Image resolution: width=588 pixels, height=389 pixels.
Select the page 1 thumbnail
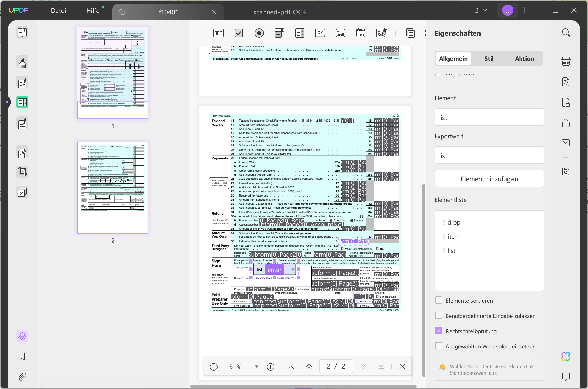[x=113, y=73]
